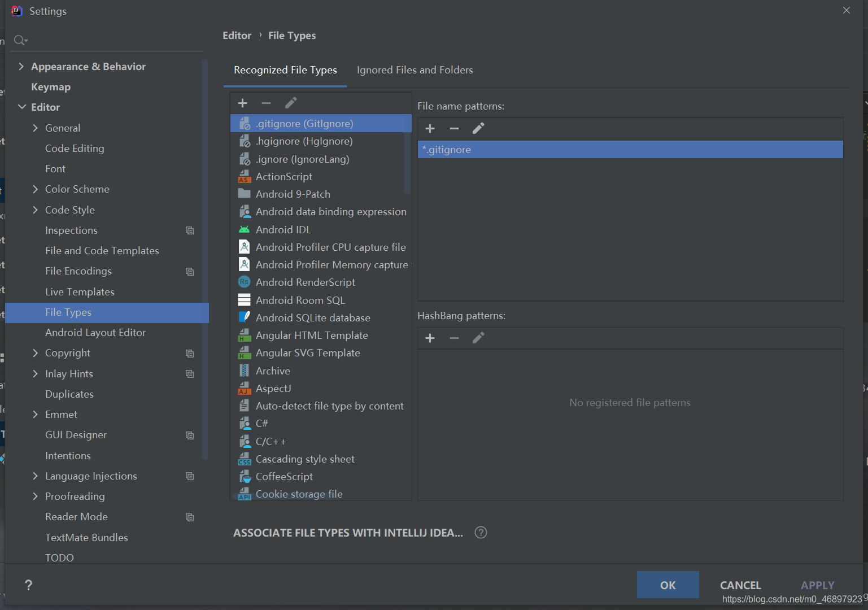Select C/C++ file type
Viewport: 868px width, 610px height.
tap(321, 441)
